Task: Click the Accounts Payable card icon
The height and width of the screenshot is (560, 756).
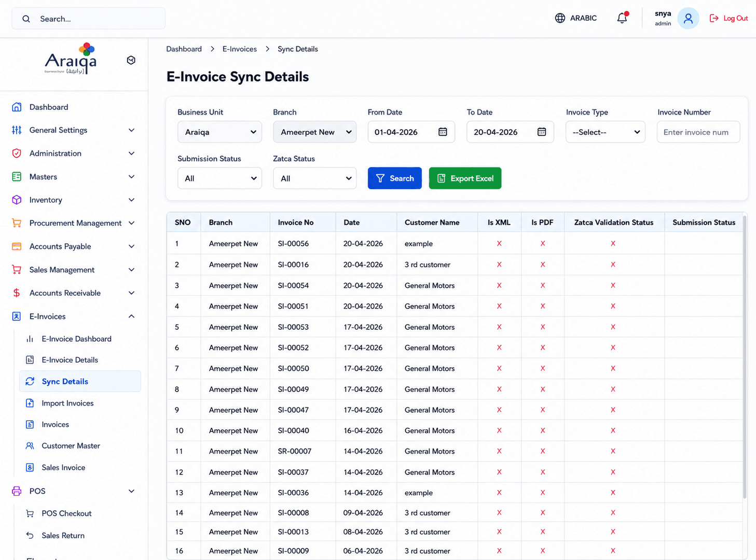Action: pyautogui.click(x=17, y=246)
